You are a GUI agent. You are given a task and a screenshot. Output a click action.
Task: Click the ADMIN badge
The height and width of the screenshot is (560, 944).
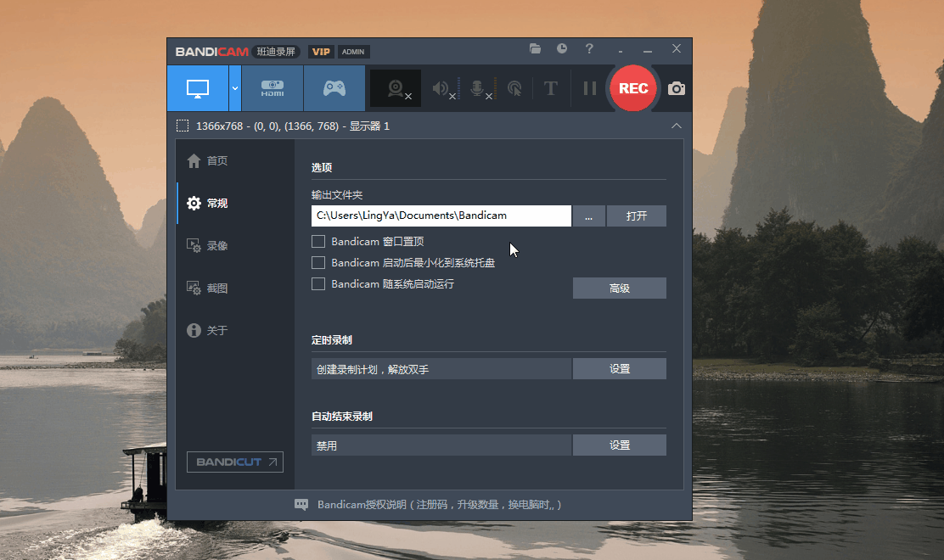point(353,52)
